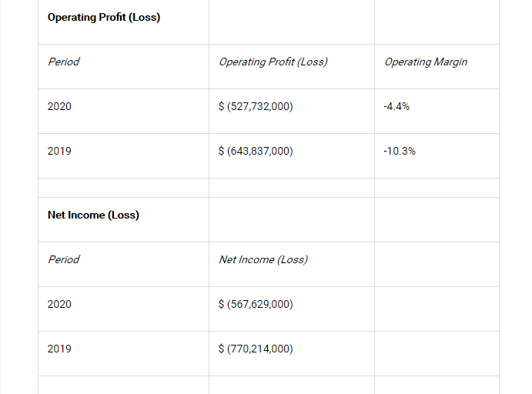The height and width of the screenshot is (394, 532).
Task: Select the $ (643,837,000) value
Action: point(256,151)
